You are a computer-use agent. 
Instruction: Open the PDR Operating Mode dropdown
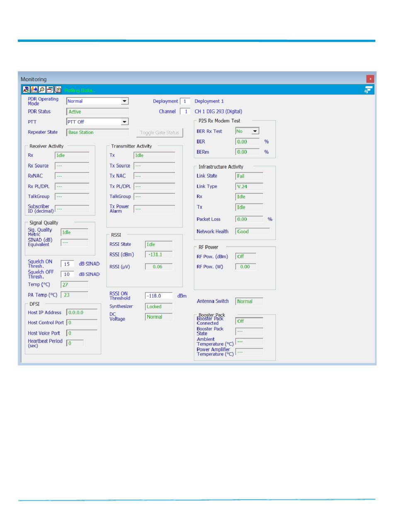[124, 101]
